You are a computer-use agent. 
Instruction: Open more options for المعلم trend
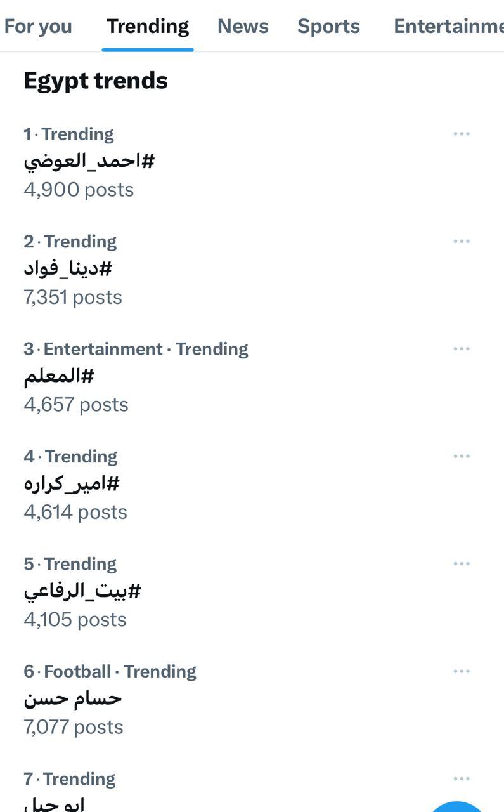(462, 349)
